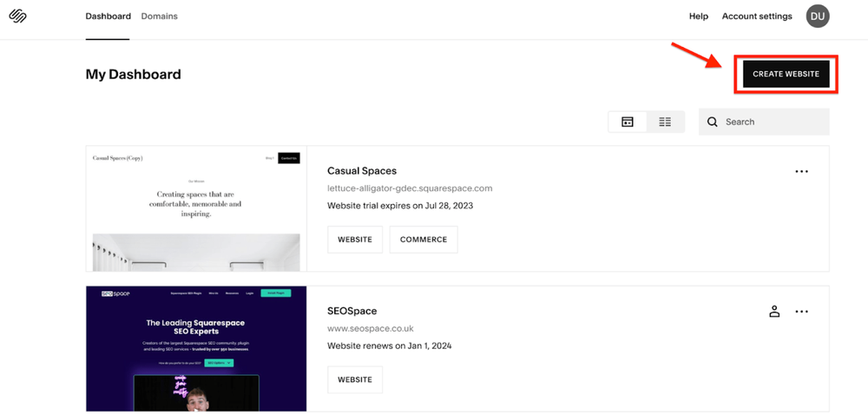Open SEOSpace WEBSITE button
Screen dimensions: 868x415
click(355, 379)
